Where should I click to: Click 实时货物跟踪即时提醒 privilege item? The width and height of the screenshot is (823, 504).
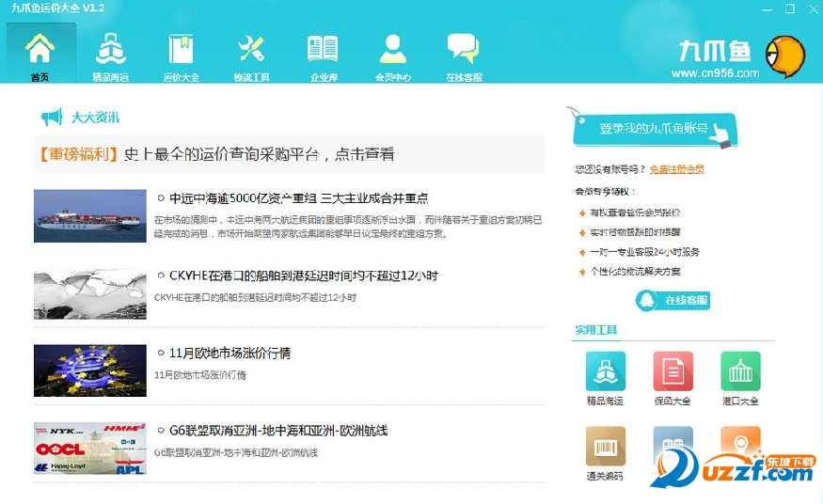click(x=635, y=232)
